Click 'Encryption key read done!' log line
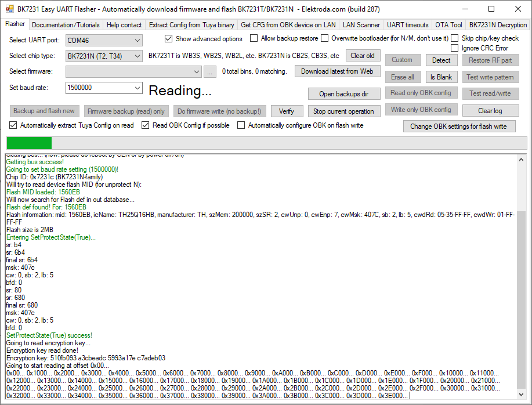The height and width of the screenshot is (405, 532). (x=42, y=350)
